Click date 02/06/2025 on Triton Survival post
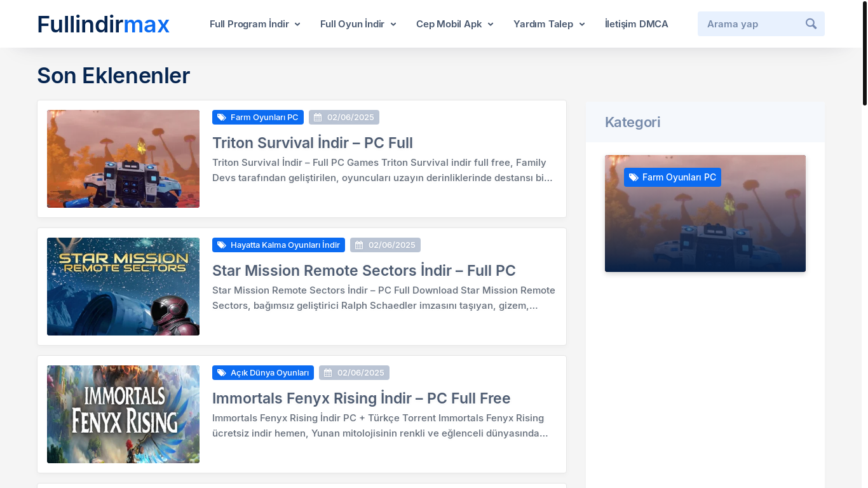Viewport: 868px width, 488px height. [x=344, y=118]
